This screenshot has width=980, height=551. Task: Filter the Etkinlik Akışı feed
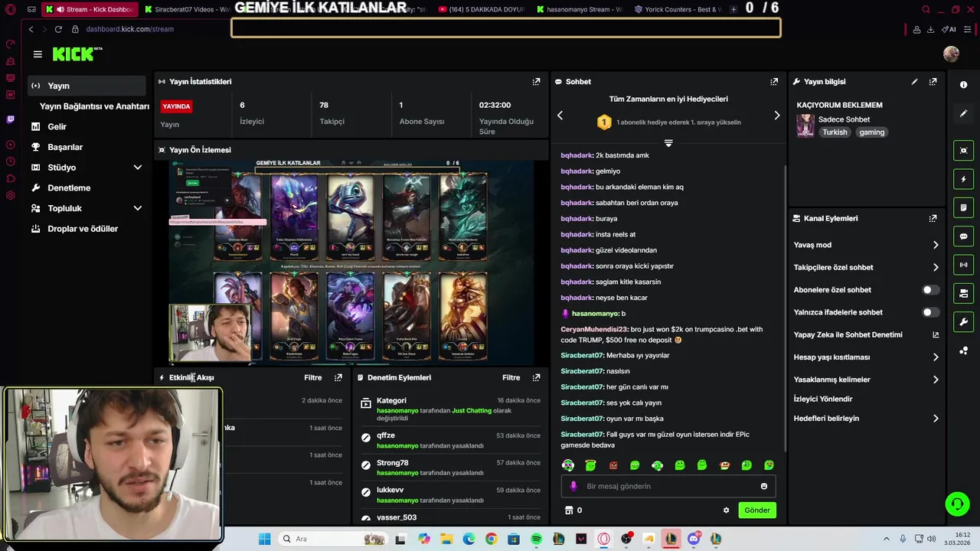[312, 377]
